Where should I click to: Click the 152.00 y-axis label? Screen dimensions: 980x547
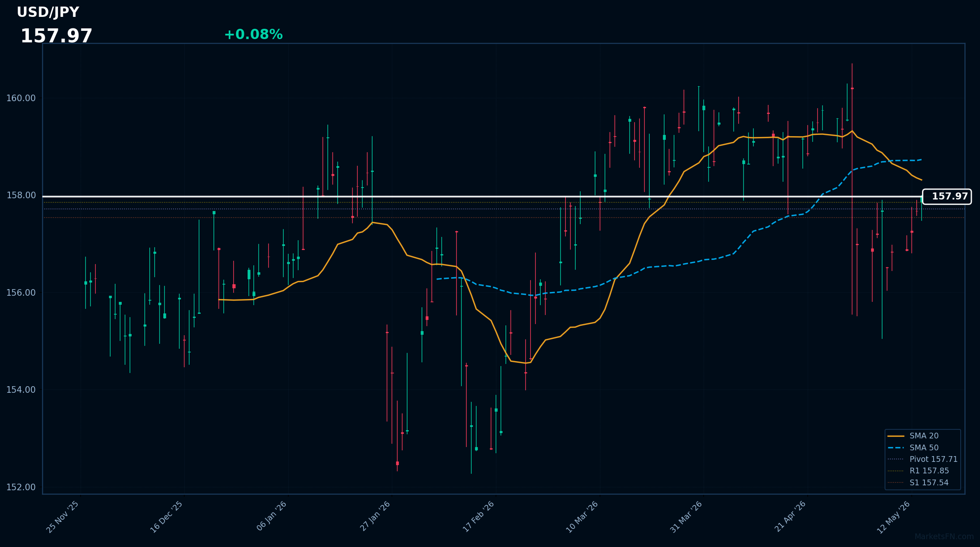(21, 487)
